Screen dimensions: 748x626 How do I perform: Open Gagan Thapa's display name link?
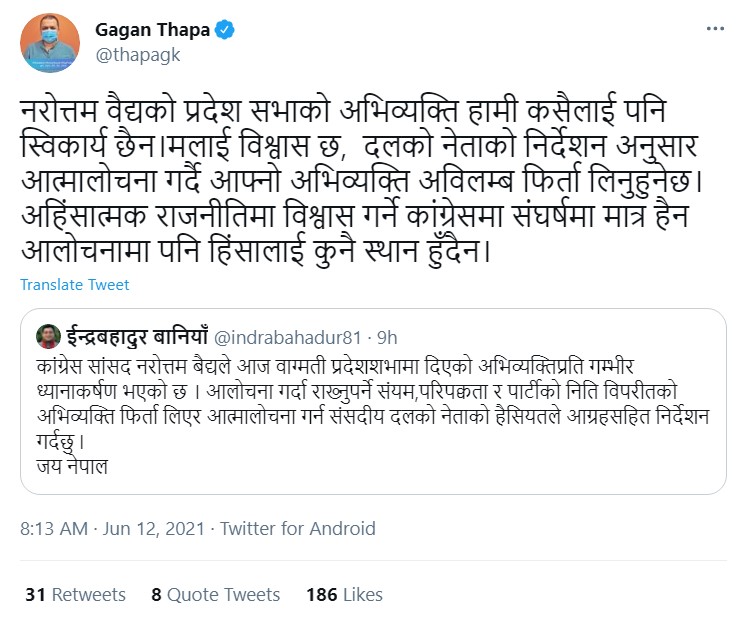pyautogui.click(x=152, y=30)
